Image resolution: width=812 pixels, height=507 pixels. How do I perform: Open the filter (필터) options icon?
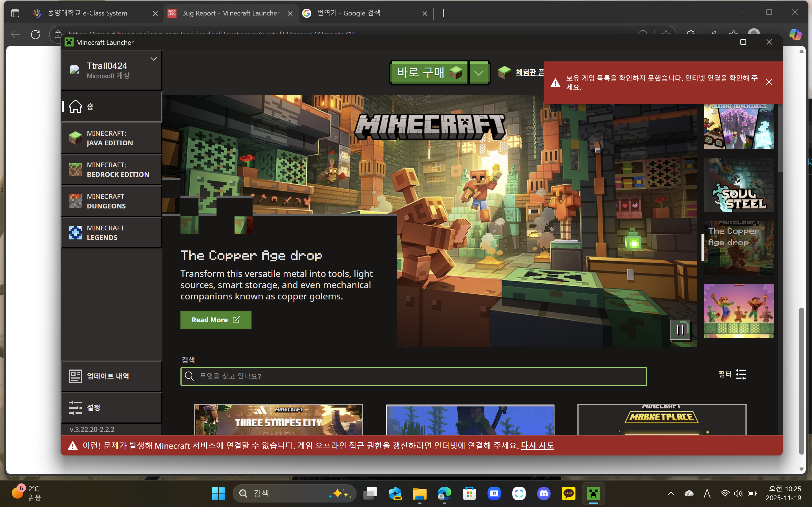pyautogui.click(x=741, y=374)
